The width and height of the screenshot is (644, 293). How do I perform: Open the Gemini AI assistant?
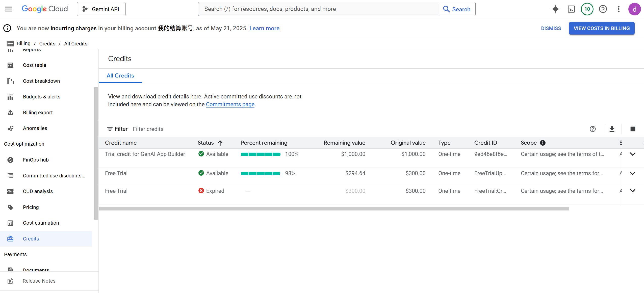coord(555,9)
